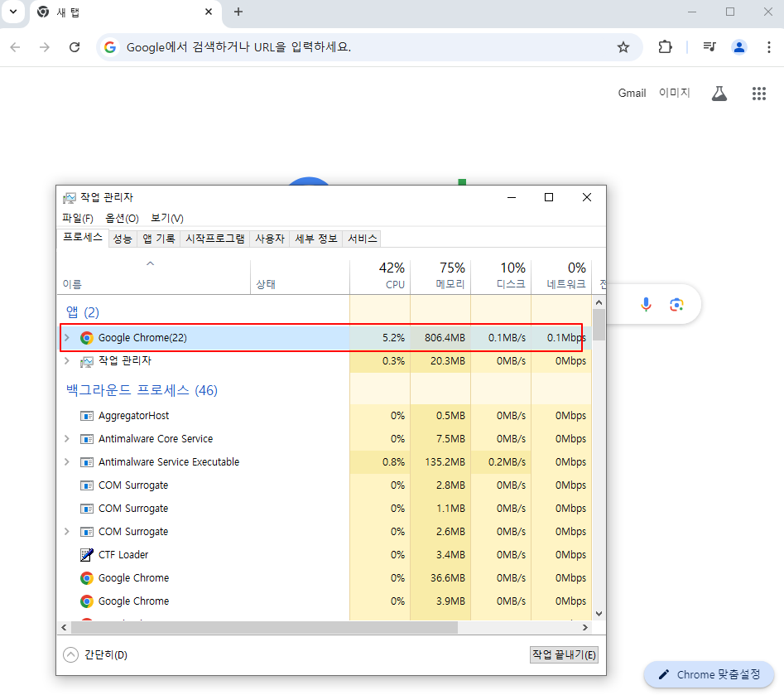Open the Gmail link

[632, 93]
